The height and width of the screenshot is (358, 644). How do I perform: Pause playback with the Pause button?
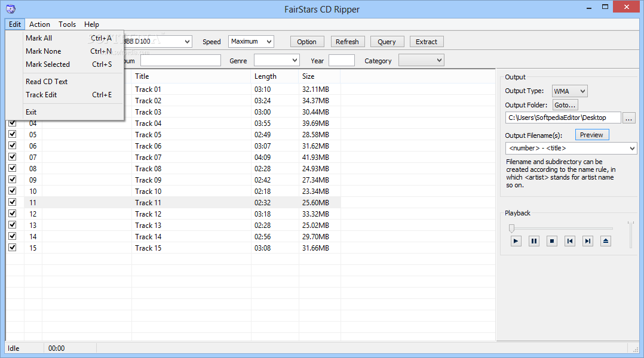pyautogui.click(x=534, y=241)
